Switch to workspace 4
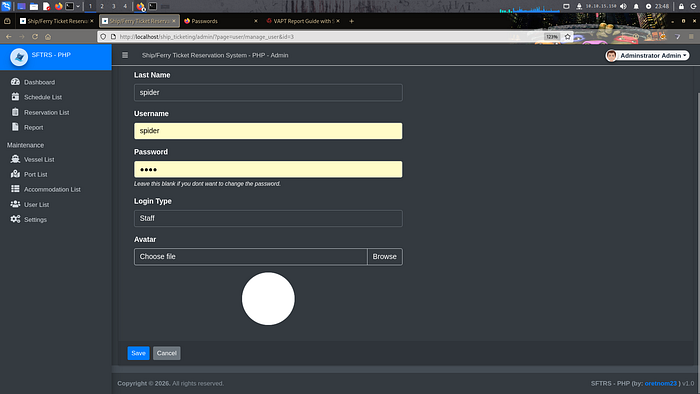Screen dimensions: 700x394 [125, 6]
